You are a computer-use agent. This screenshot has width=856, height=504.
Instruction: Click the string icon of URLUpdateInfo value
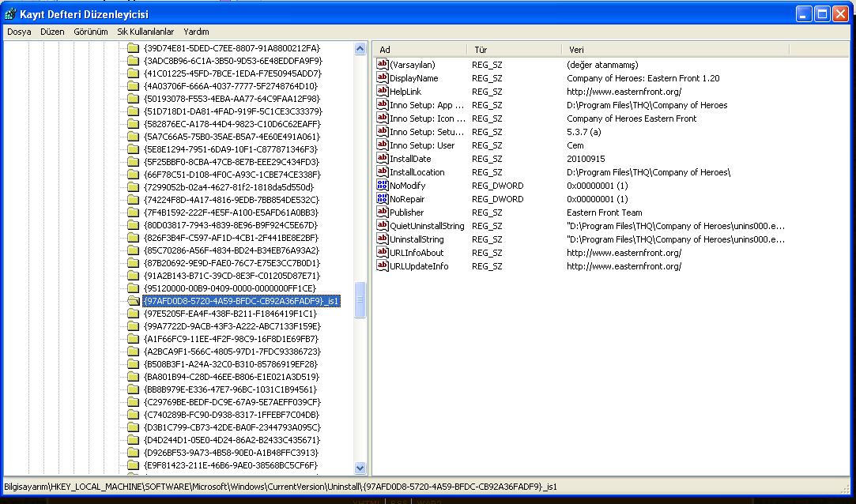pyautogui.click(x=382, y=265)
